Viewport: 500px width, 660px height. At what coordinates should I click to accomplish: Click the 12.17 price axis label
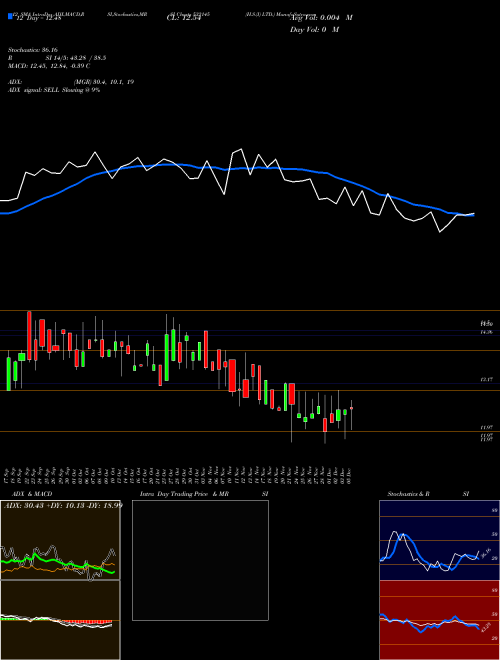pos(487,380)
